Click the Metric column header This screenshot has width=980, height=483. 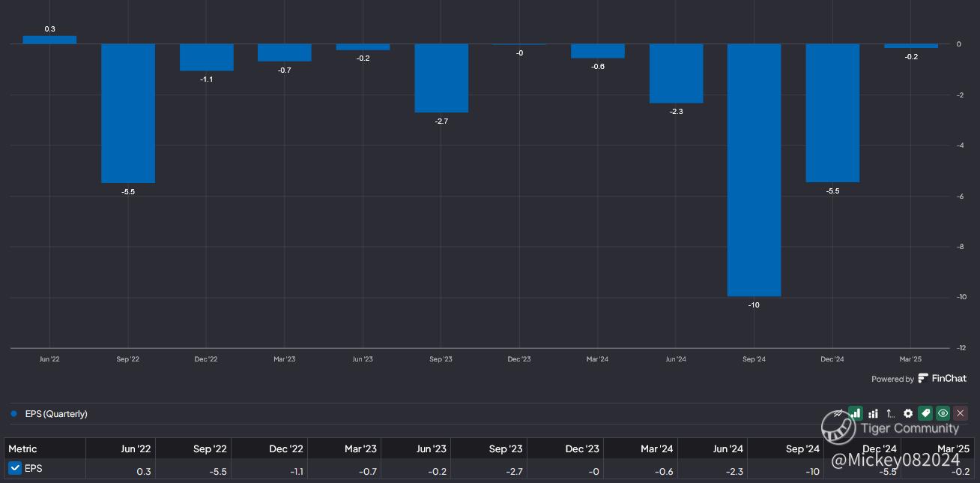click(x=22, y=448)
